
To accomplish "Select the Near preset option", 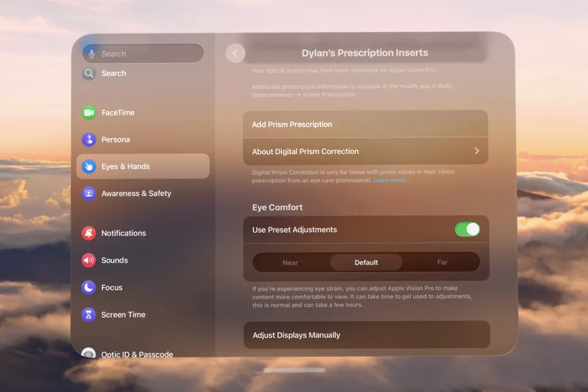I will (291, 263).
